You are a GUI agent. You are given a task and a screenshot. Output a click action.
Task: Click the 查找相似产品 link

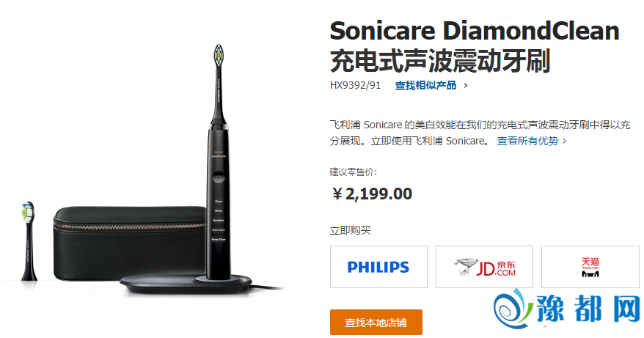(x=425, y=86)
